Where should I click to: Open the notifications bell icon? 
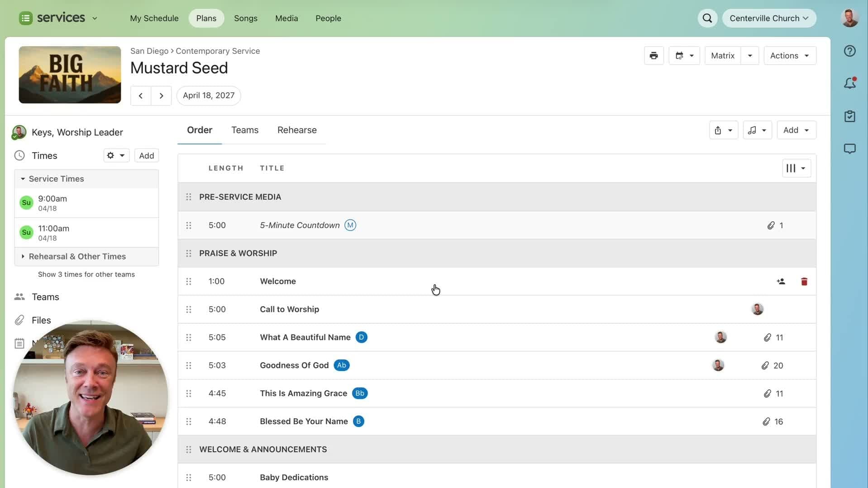pos(849,83)
